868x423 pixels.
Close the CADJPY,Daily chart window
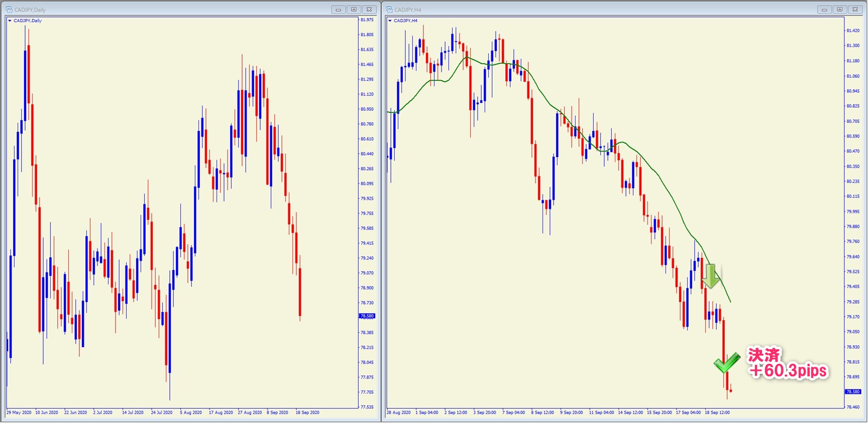[x=369, y=10]
